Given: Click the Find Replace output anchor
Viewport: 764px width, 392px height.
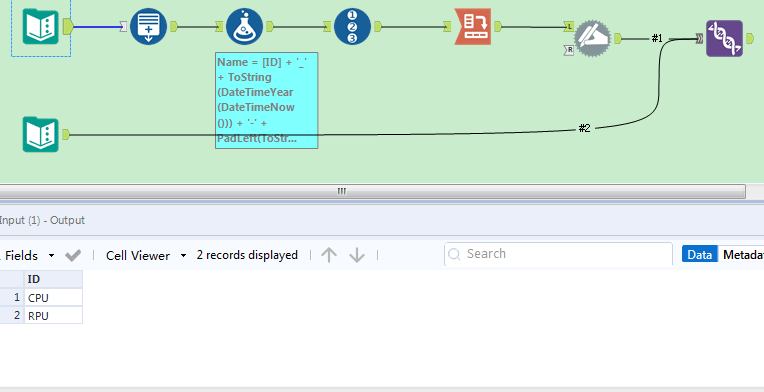Looking at the screenshot, I should point(618,38).
